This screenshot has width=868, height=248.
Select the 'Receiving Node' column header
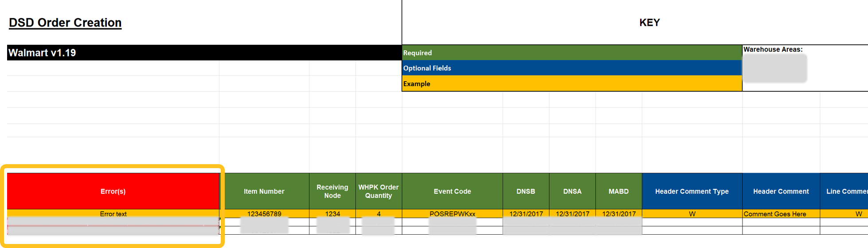(x=332, y=191)
